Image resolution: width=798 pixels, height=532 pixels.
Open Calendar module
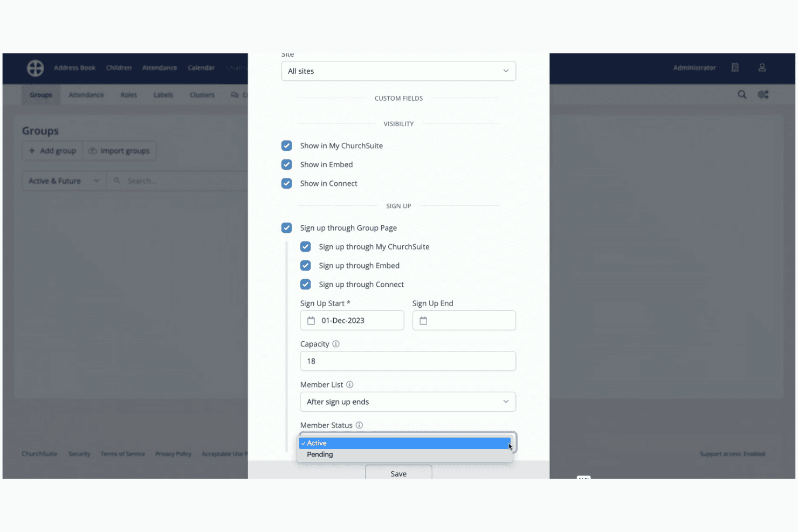(201, 68)
